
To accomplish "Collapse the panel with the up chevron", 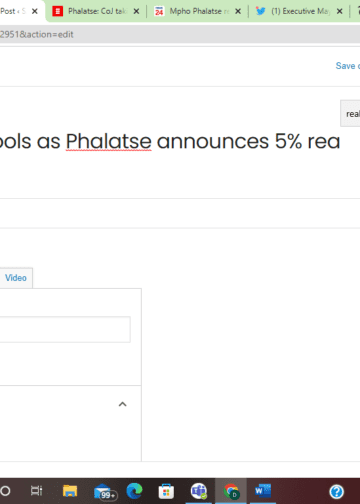I will click(123, 404).
